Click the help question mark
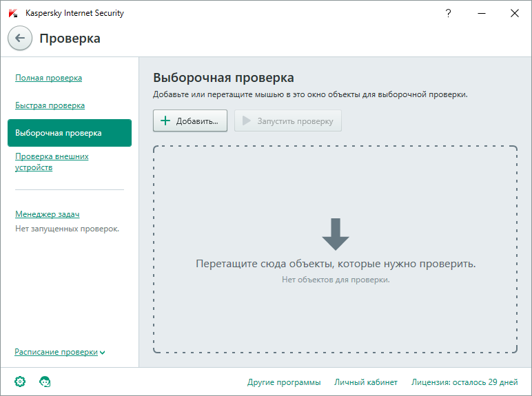Viewport: 532px width, 396px height. (x=448, y=13)
